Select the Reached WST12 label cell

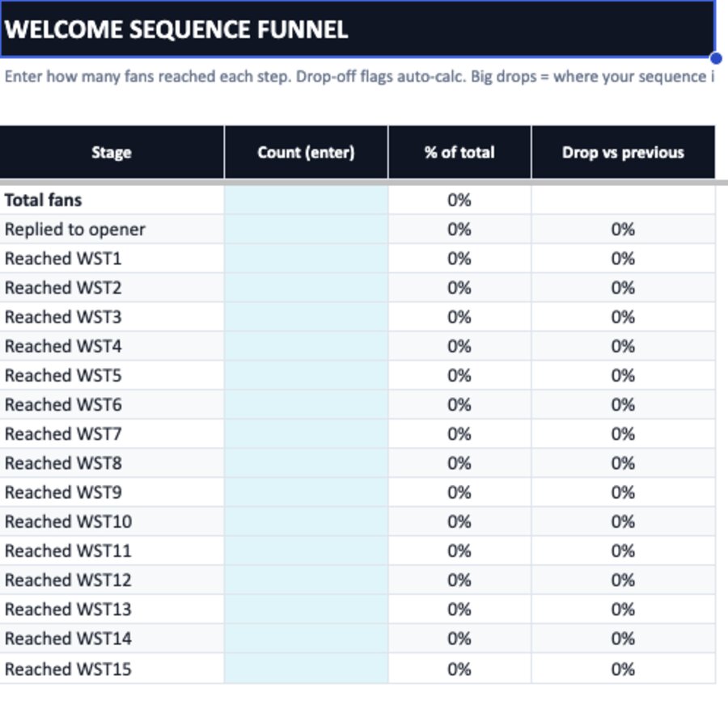112,580
